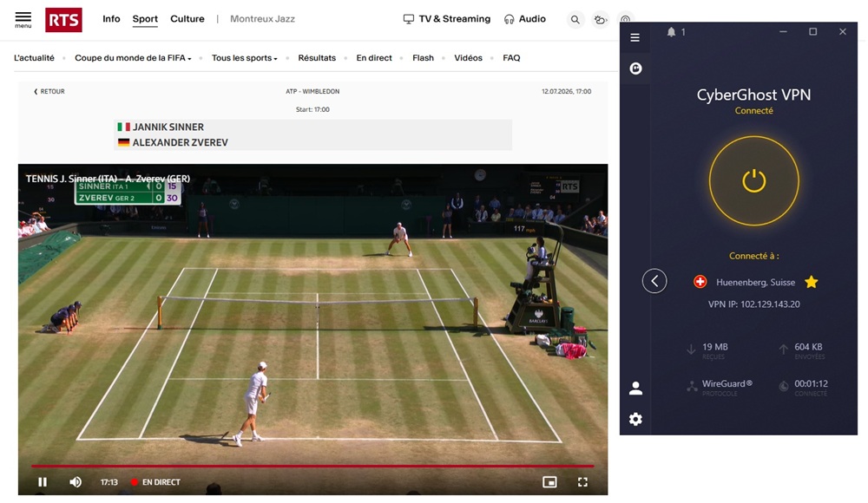This screenshot has width=868, height=503.
Task: Click the German flag next to Zverev
Action: pos(123,142)
